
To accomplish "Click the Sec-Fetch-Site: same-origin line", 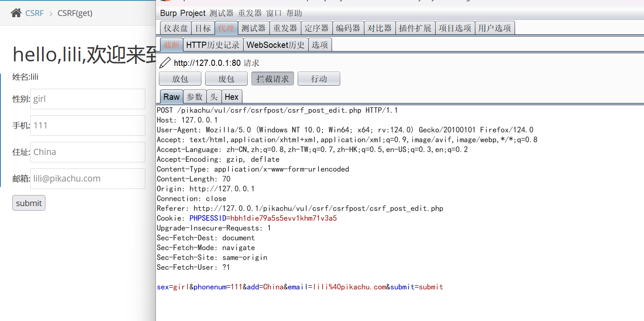I will tap(212, 258).
